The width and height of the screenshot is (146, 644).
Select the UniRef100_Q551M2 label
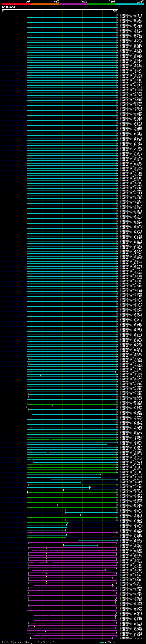click(131, 366)
